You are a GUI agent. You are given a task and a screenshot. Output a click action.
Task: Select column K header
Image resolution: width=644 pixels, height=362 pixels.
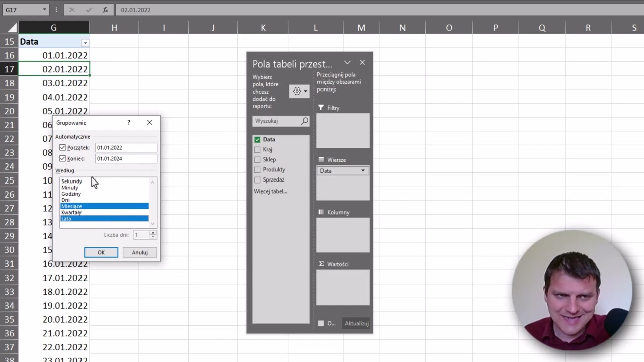pyautogui.click(x=263, y=28)
